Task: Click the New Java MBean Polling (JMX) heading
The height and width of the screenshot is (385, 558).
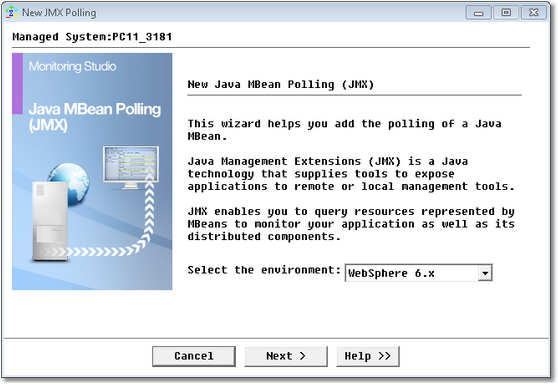Action: click(x=281, y=85)
